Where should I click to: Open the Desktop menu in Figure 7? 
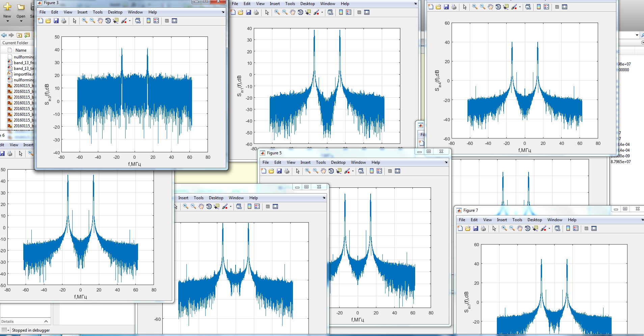pyautogui.click(x=535, y=220)
